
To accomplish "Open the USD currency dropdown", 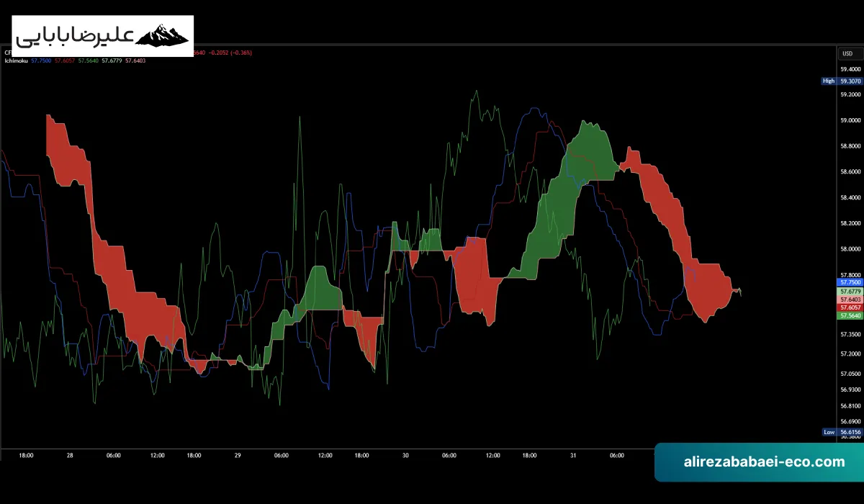I will [x=847, y=53].
